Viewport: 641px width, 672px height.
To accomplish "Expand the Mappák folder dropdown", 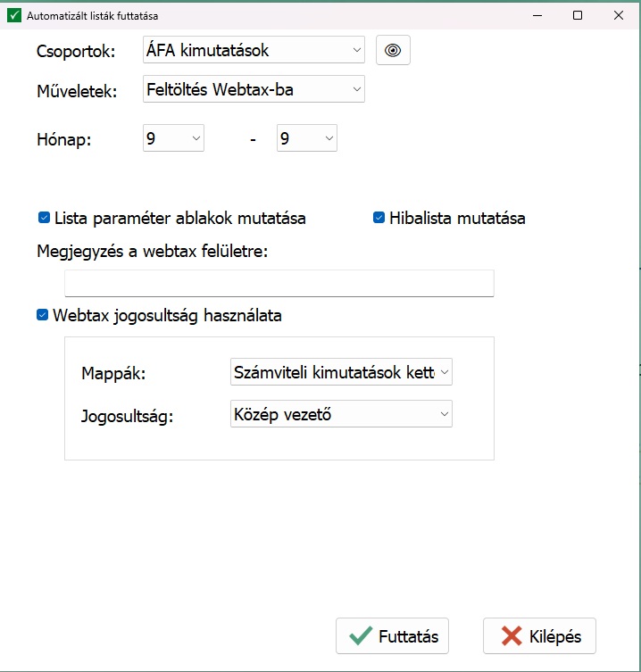I will click(x=339, y=372).
